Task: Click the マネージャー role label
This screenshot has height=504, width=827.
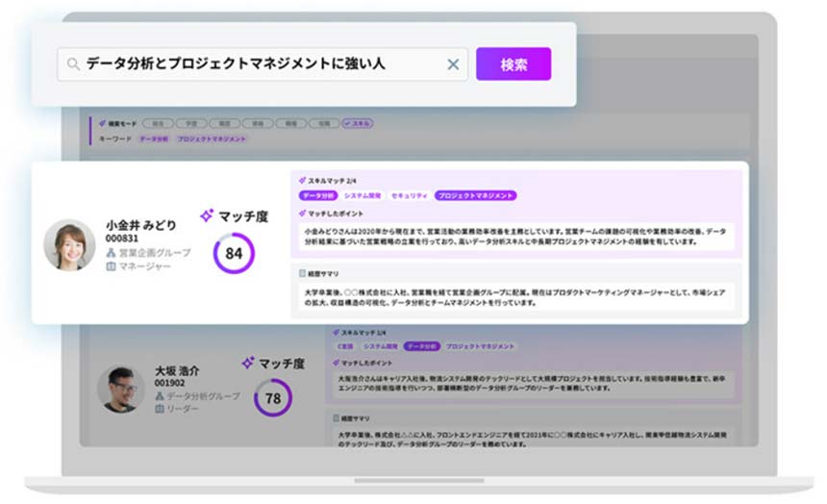Action: click(x=144, y=266)
